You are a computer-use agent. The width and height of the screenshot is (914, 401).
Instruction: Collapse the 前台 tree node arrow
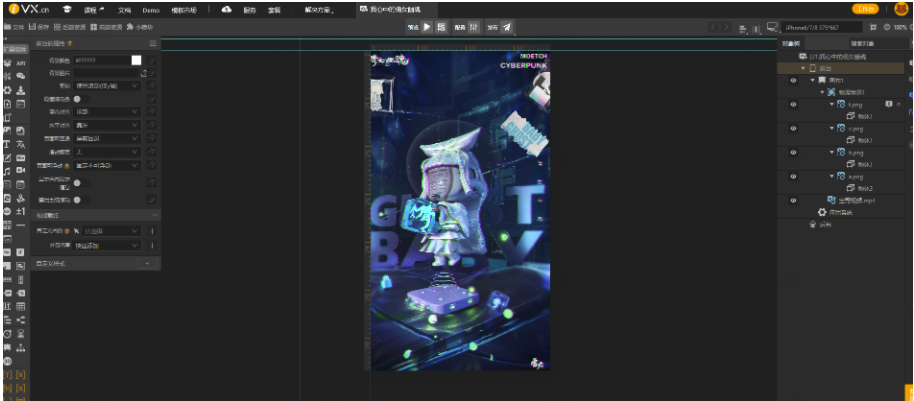pyautogui.click(x=803, y=68)
